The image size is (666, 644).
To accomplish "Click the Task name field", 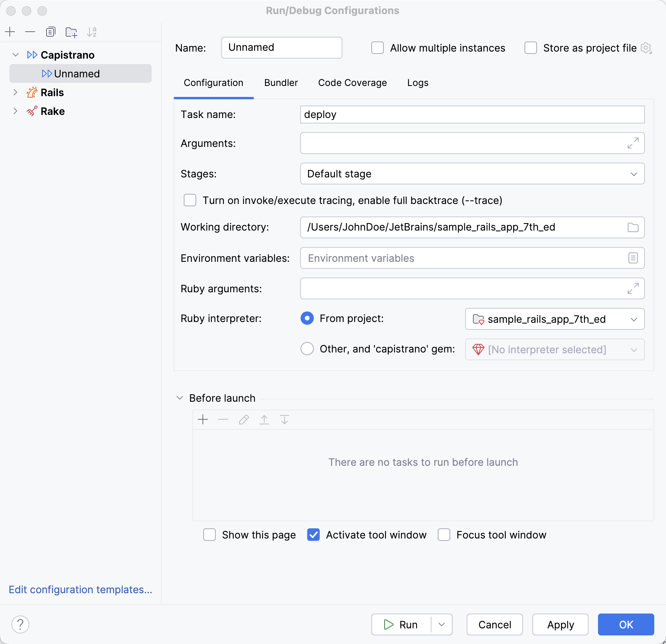I will coord(472,114).
